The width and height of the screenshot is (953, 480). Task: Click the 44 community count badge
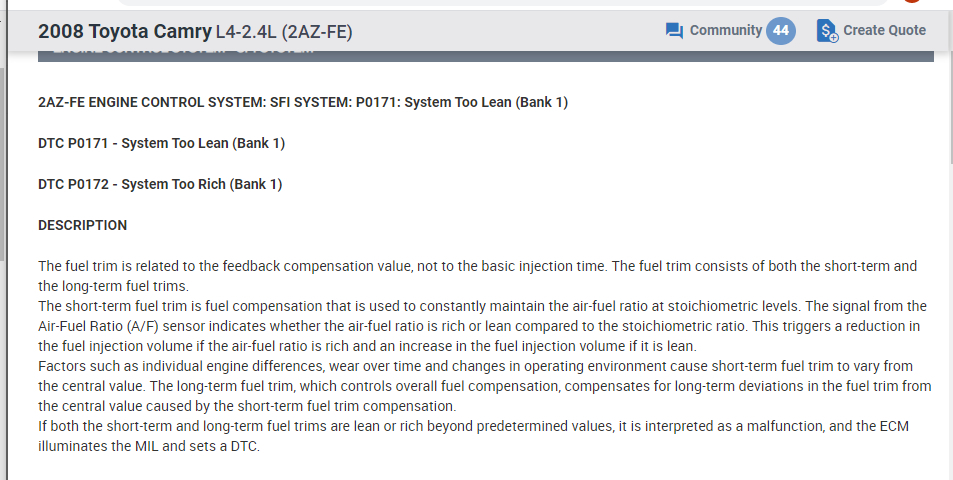point(781,31)
